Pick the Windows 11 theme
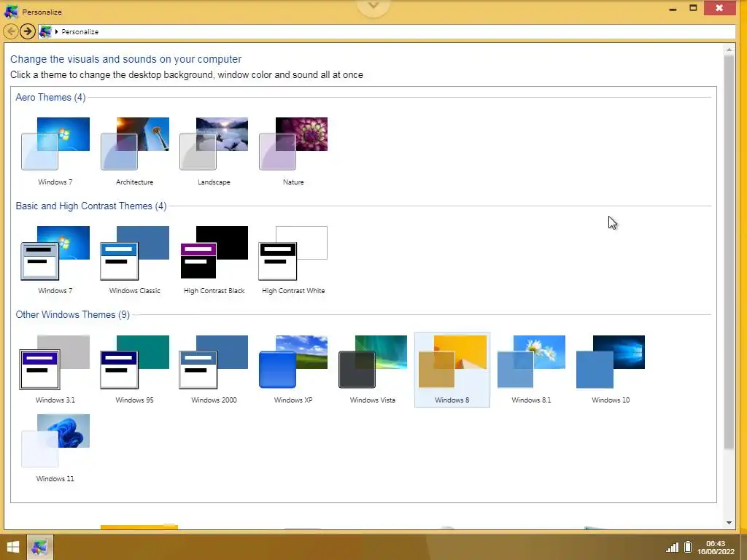Screen dimensions: 747x560 (x=55, y=448)
